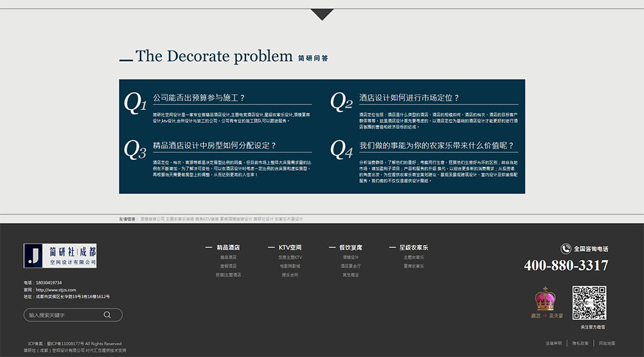Open the 餐饮宴席 footer heading
This screenshot has width=644, height=357.
351,247
